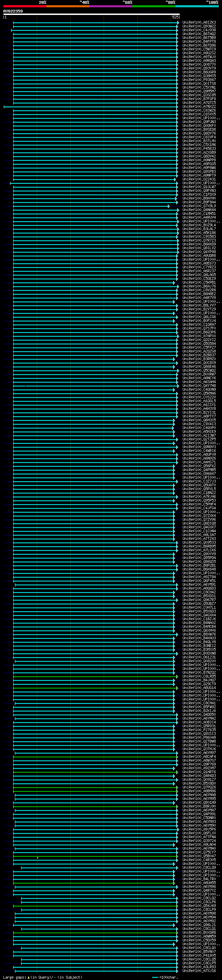Open hit UniRef100_Q08770

[x=199, y=65]
